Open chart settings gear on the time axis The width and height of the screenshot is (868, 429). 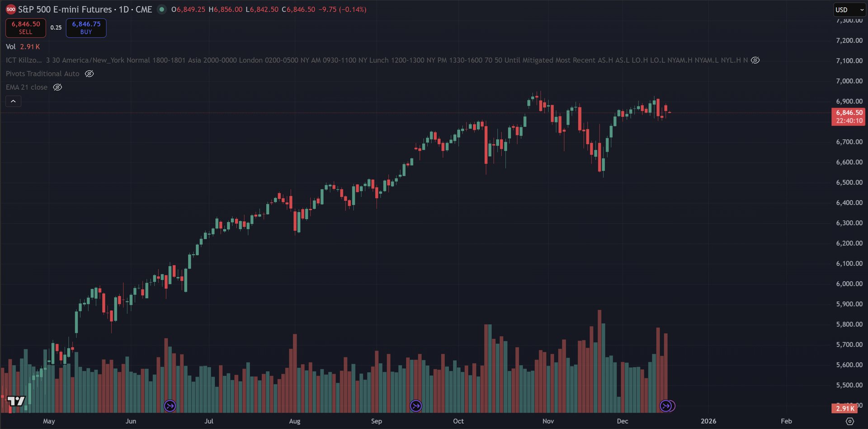(x=850, y=421)
